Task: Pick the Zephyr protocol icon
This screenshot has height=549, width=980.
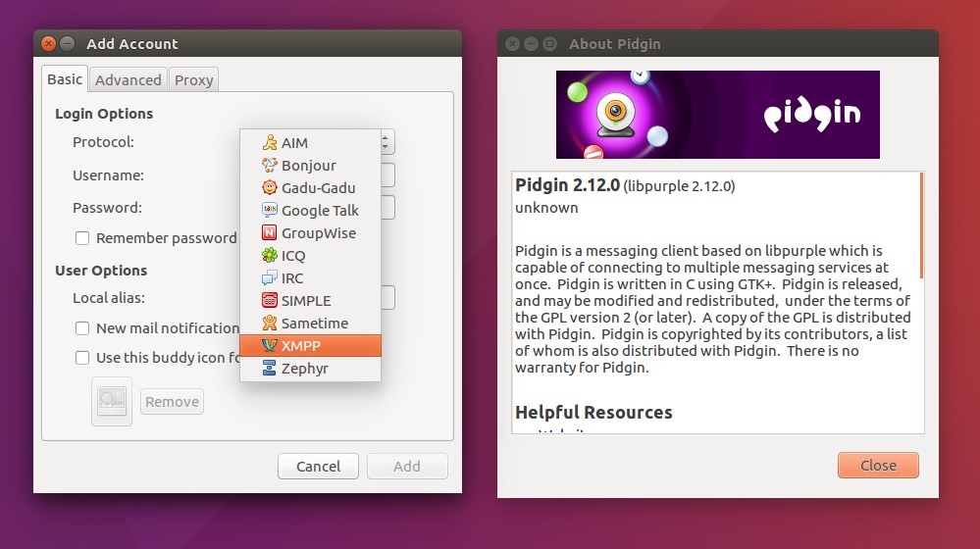Action: point(270,368)
